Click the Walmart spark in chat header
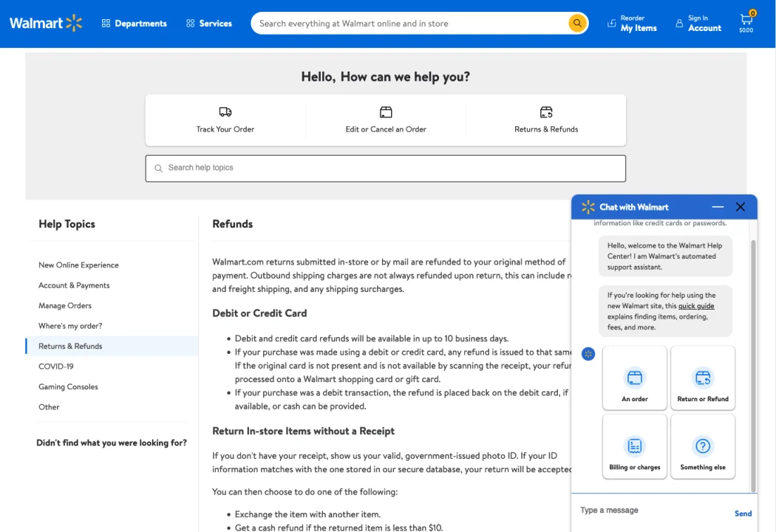776x532 pixels. pos(588,207)
